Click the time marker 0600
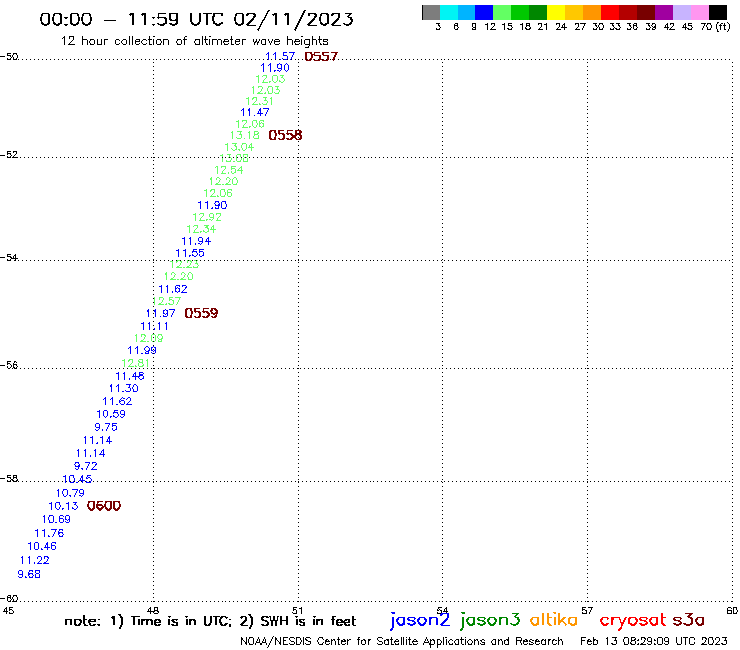Screen dimensions: 740x650 tap(104, 506)
